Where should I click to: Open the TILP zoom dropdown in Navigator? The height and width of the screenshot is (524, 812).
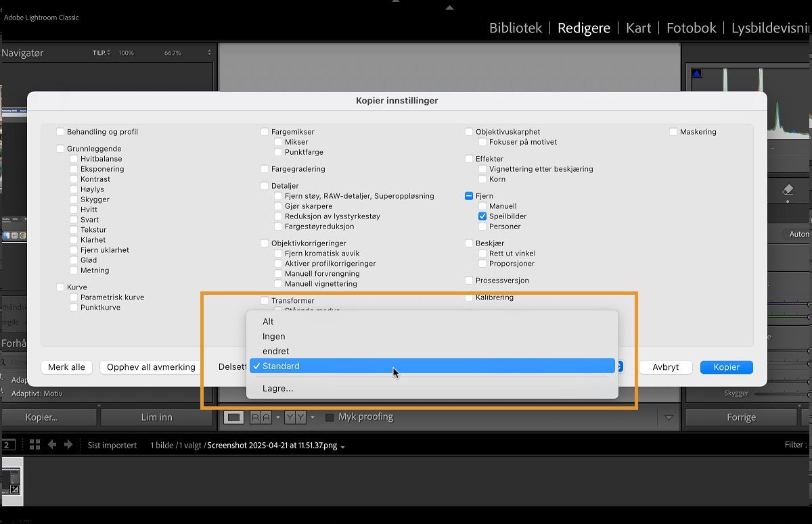click(x=101, y=52)
